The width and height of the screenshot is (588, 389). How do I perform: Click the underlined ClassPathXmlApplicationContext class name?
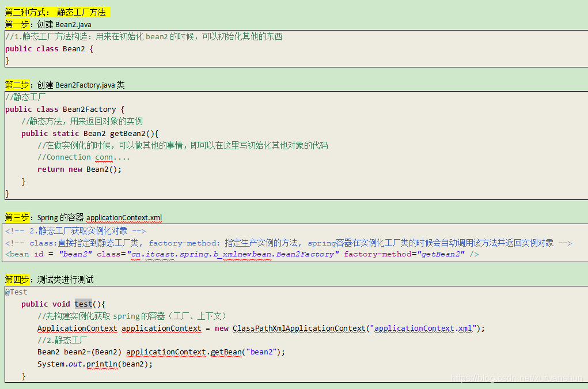299,328
